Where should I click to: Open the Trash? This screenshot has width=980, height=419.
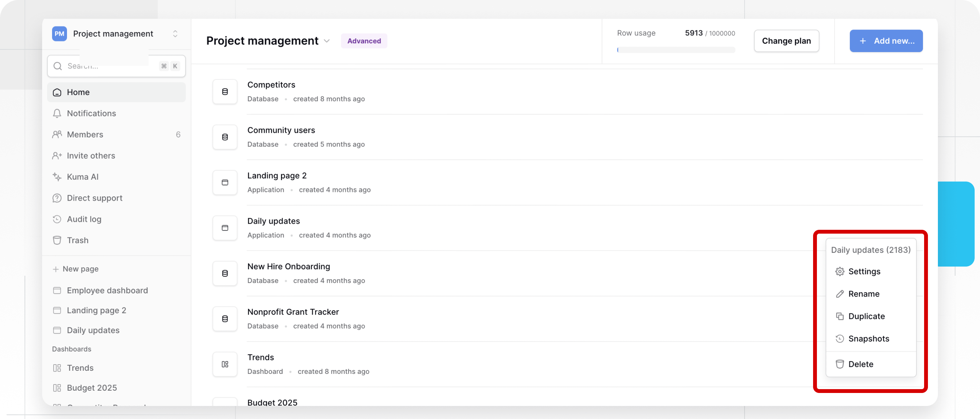(x=78, y=240)
